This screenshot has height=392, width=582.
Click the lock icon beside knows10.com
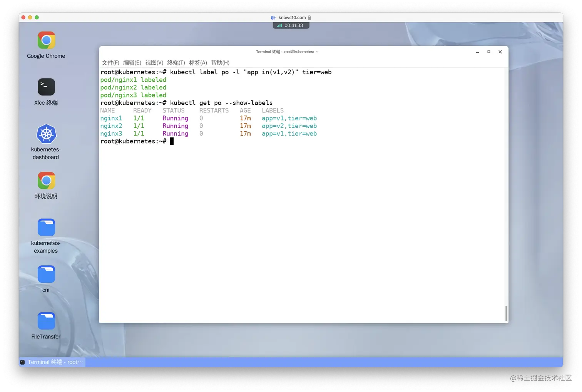310,17
